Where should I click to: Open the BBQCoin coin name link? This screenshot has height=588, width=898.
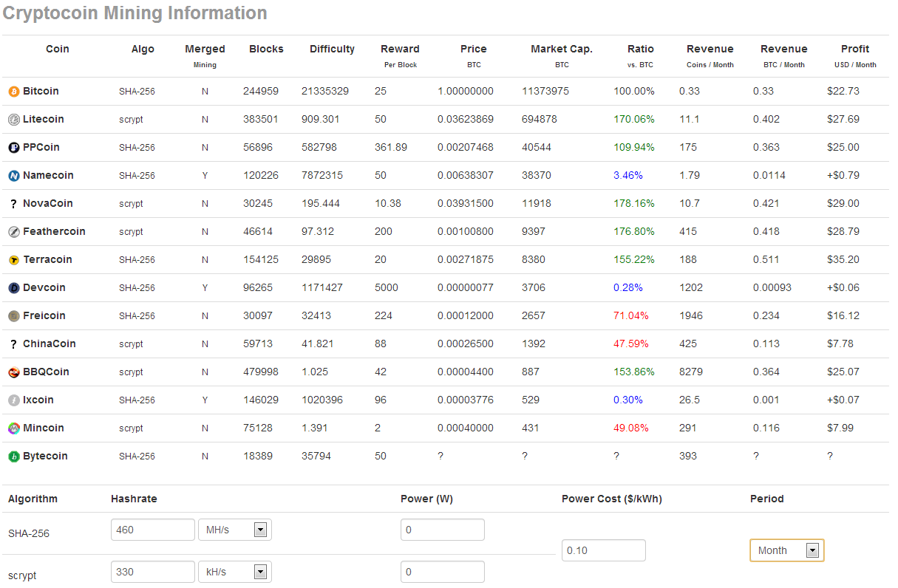tap(46, 372)
